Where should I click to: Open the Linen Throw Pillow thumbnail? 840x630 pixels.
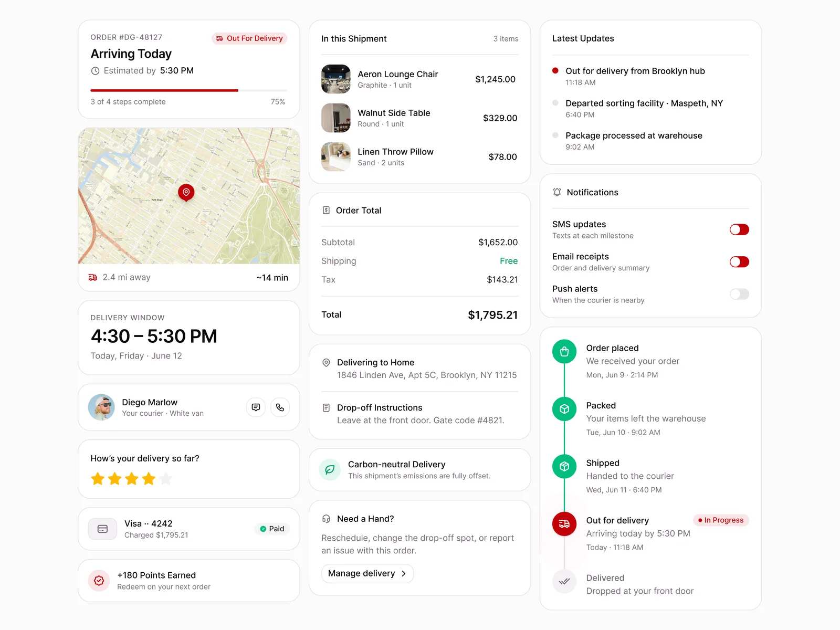pyautogui.click(x=336, y=157)
